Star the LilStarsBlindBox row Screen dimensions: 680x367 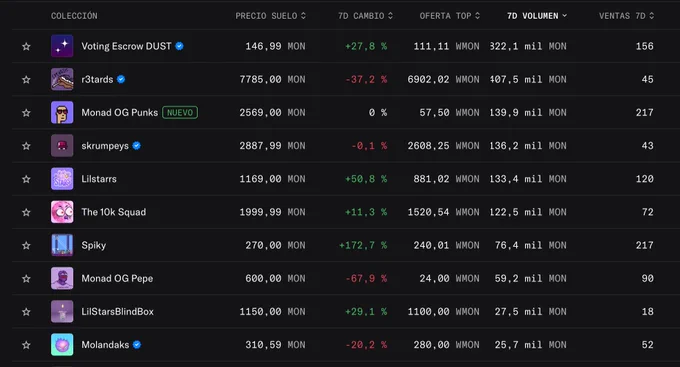[x=26, y=312]
